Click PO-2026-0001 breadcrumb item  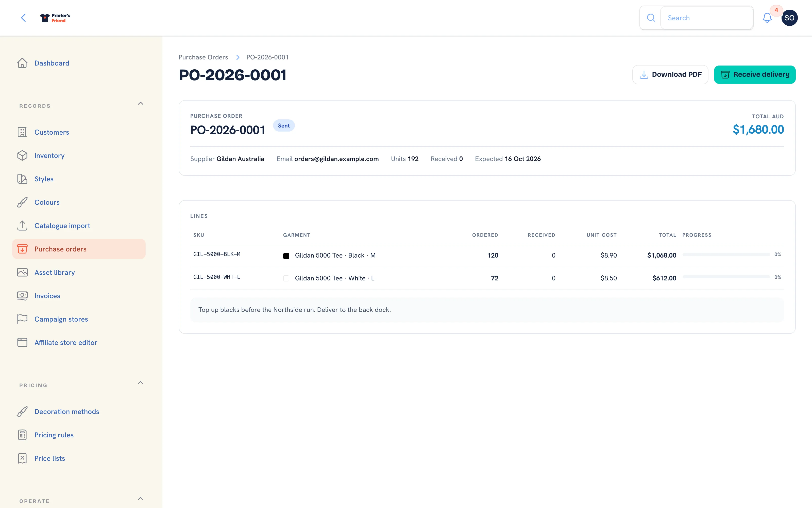click(x=267, y=57)
